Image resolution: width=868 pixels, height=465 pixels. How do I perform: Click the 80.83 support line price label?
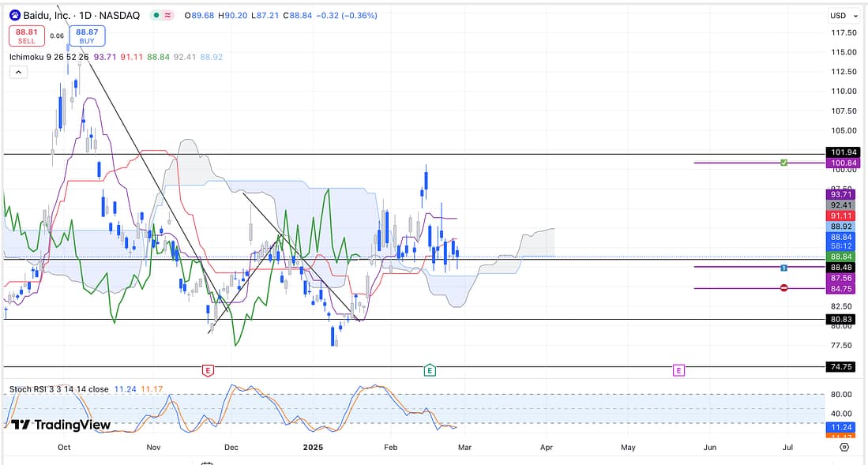click(840, 320)
